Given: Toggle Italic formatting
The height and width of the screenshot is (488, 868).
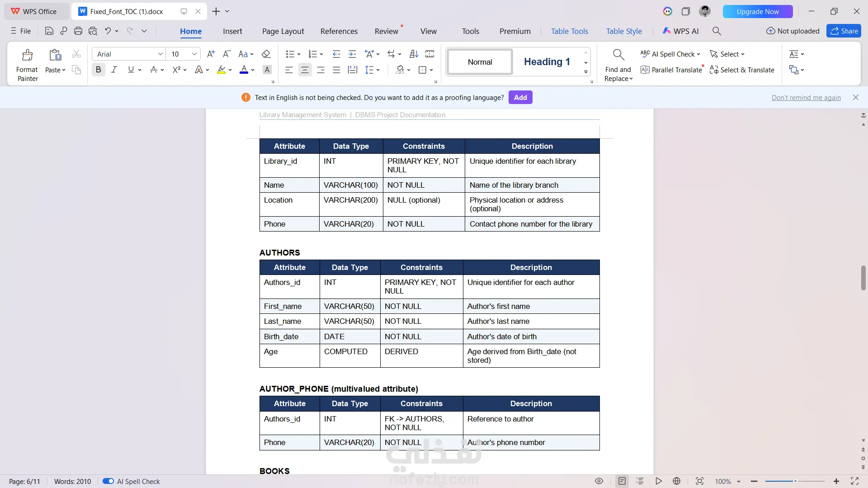Looking at the screenshot, I should 114,70.
